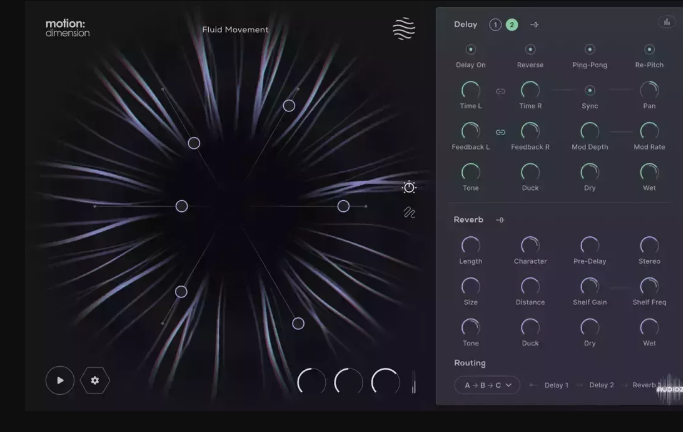Viewport: 683px width, 432px height.
Task: Click the reverb Distance knob
Action: coord(530,286)
